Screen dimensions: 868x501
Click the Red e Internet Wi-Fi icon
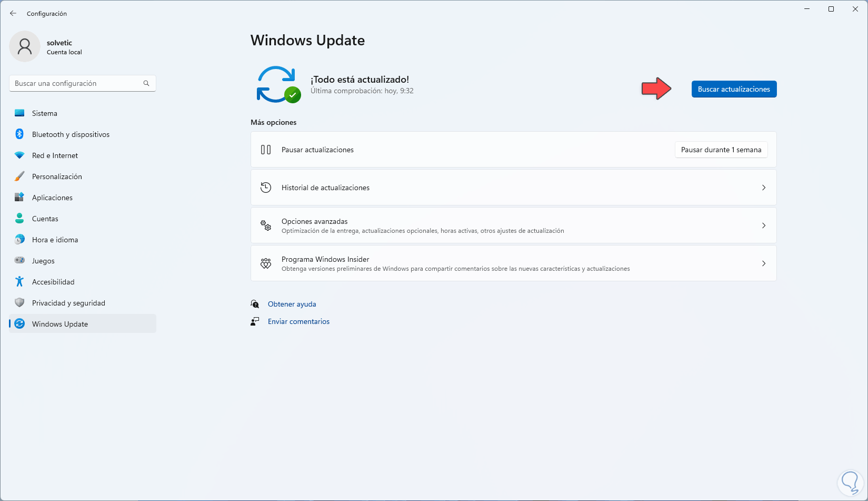pos(19,155)
